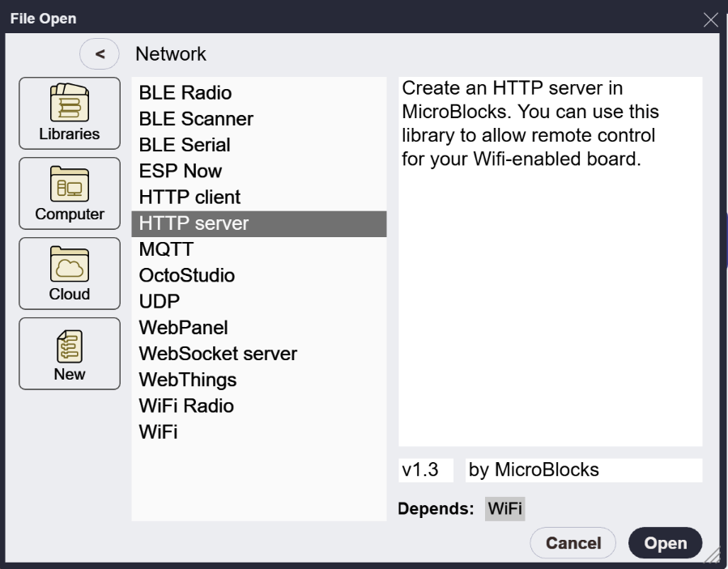Go back with the < arrow button

(x=100, y=54)
